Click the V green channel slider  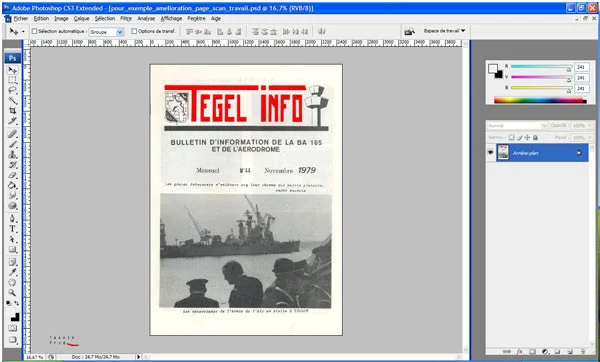coord(541,77)
